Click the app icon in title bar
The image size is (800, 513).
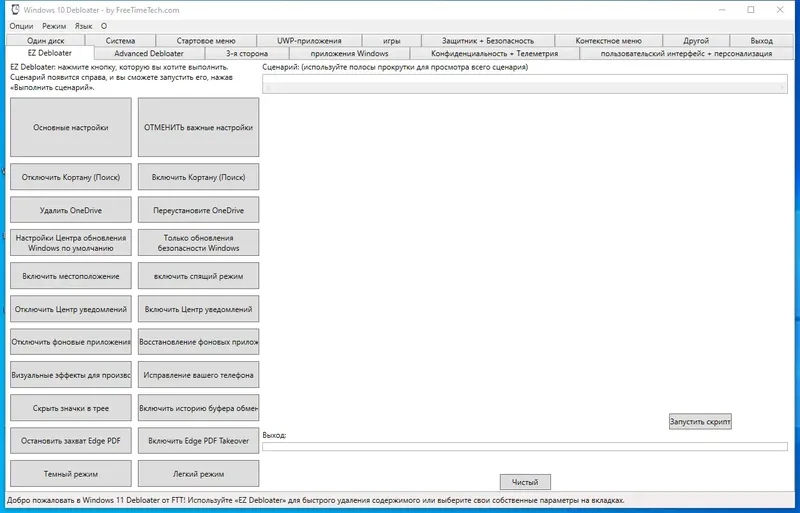coord(14,10)
